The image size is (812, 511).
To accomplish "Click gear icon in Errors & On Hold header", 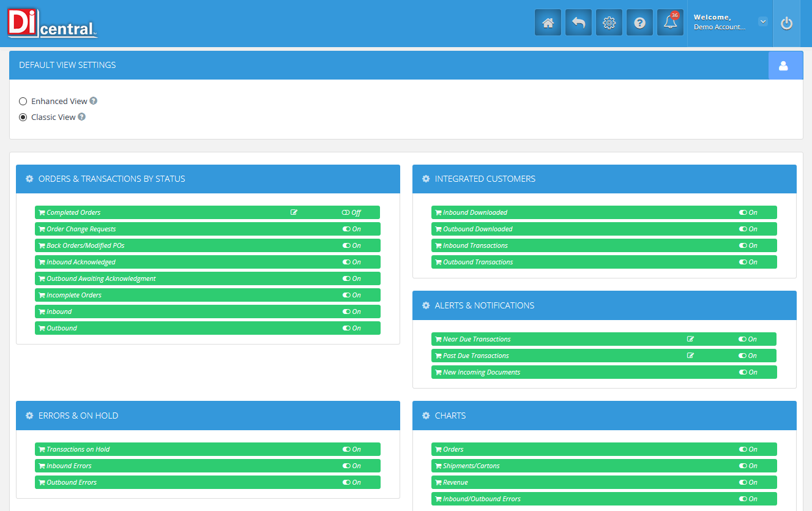I will 29,416.
